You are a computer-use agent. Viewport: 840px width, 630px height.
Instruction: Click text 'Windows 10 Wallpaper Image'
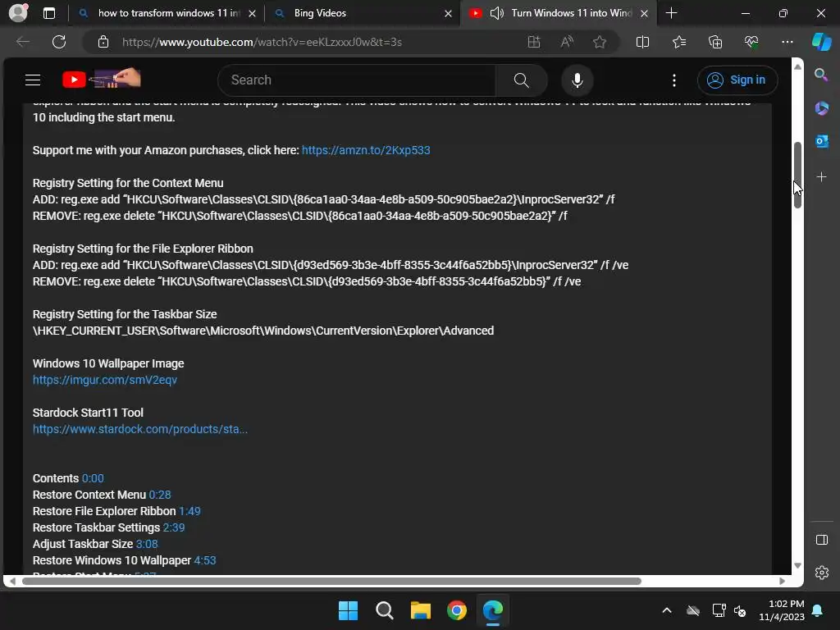click(108, 363)
